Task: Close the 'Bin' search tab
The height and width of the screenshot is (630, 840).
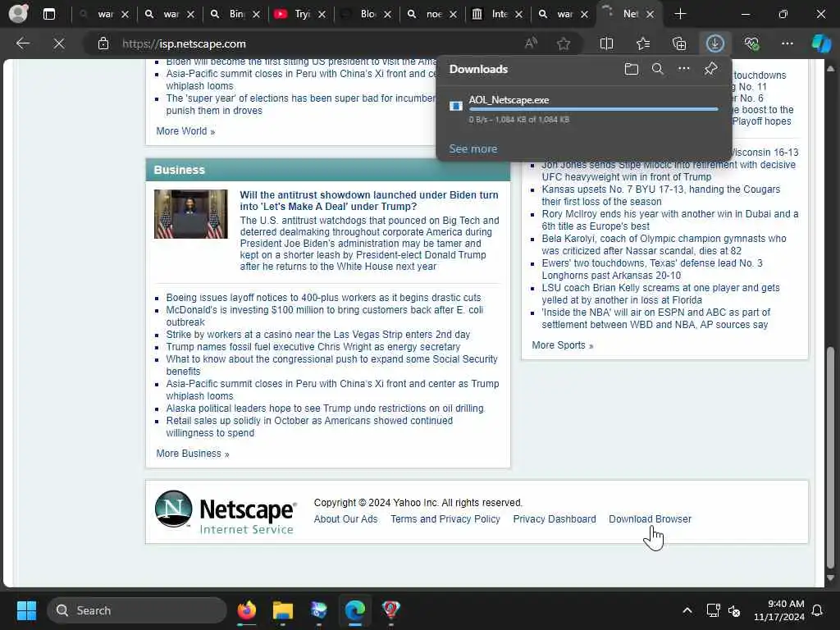Action: [256, 15]
